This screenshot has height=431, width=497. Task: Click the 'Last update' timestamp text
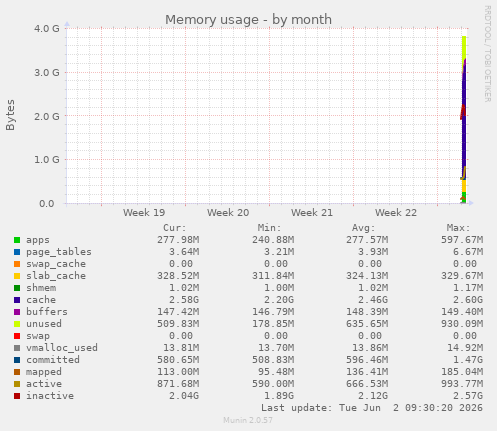click(x=372, y=408)
